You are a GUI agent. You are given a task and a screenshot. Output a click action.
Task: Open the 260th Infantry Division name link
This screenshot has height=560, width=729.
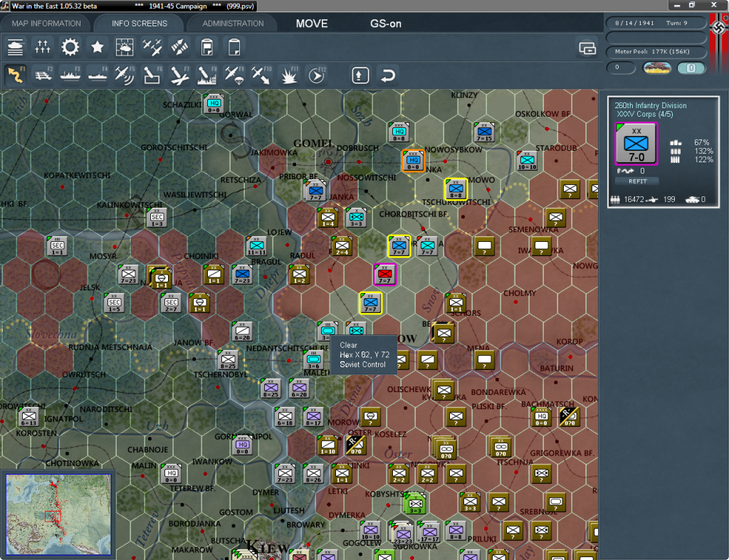pyautogui.click(x=651, y=105)
